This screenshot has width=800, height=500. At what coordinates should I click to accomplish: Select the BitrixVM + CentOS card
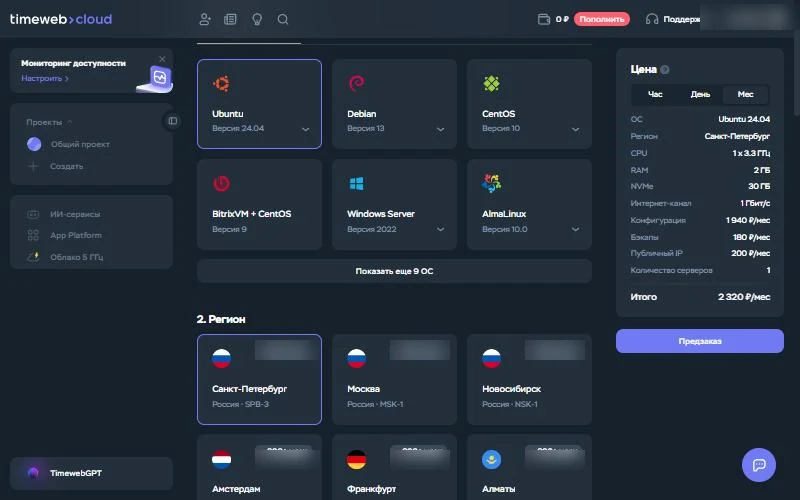[x=259, y=204]
